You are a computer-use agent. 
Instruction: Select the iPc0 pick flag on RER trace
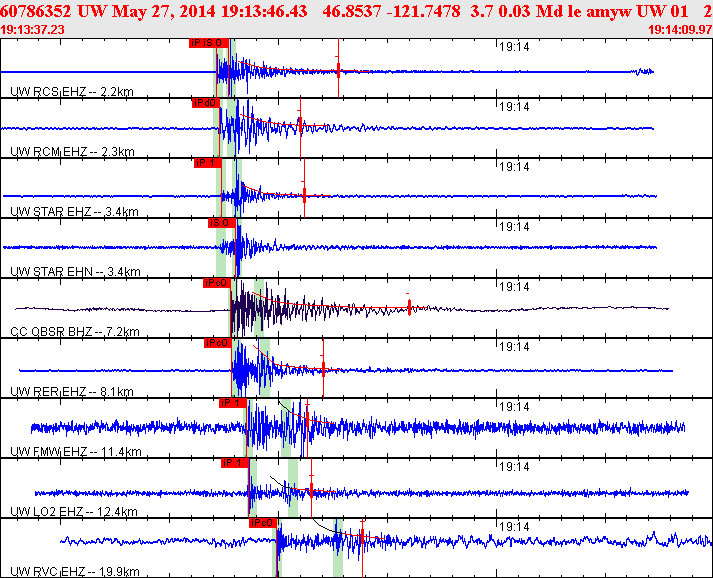click(217, 343)
